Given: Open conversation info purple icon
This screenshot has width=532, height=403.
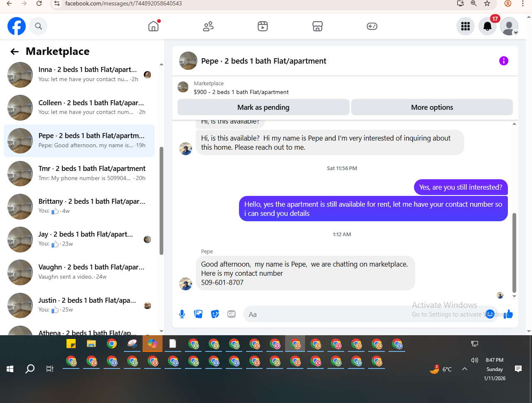Looking at the screenshot, I should (x=504, y=61).
